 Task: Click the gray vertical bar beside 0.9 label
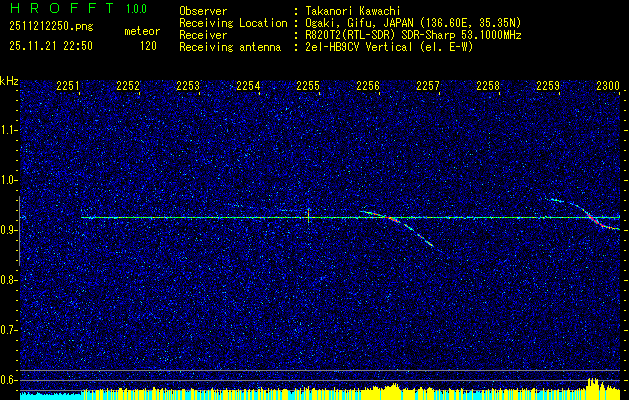19,231
